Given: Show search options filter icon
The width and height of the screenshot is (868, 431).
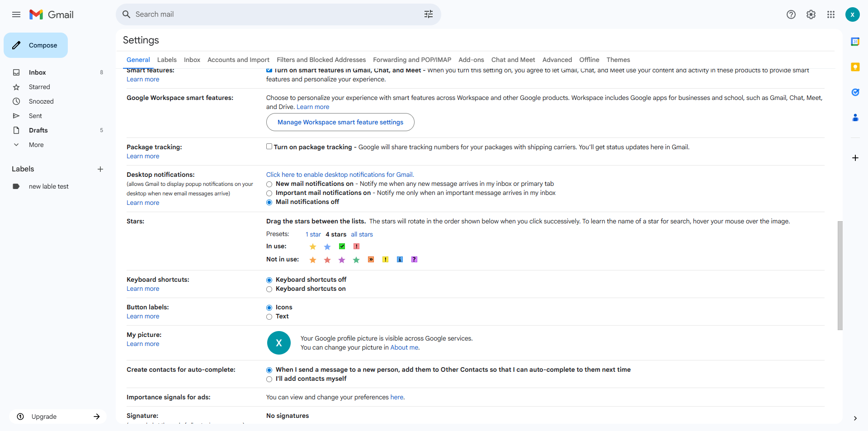Looking at the screenshot, I should click(429, 14).
